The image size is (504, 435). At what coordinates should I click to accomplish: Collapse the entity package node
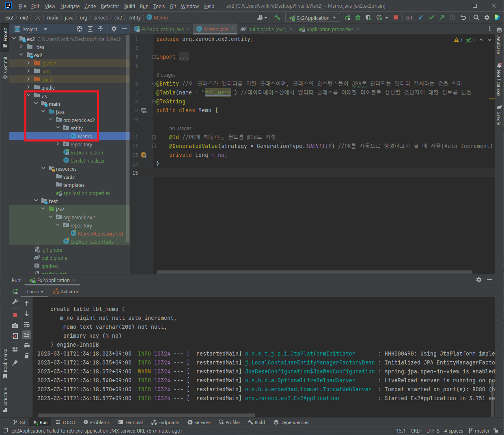pos(58,128)
